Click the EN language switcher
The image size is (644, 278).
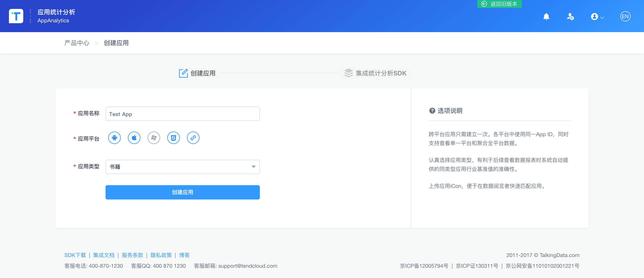click(x=625, y=16)
